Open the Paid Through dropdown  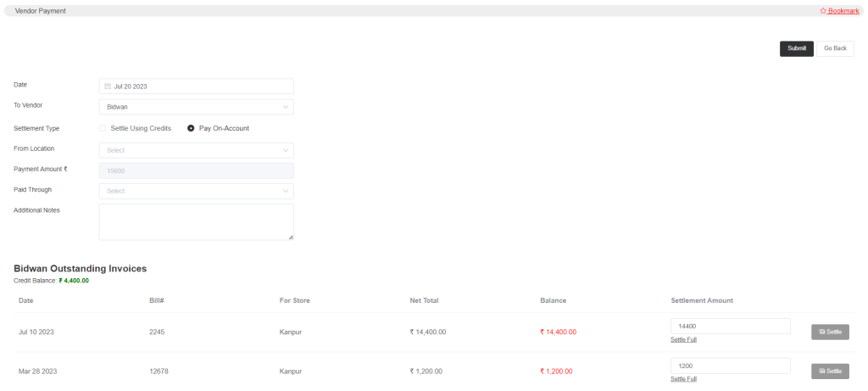(197, 191)
